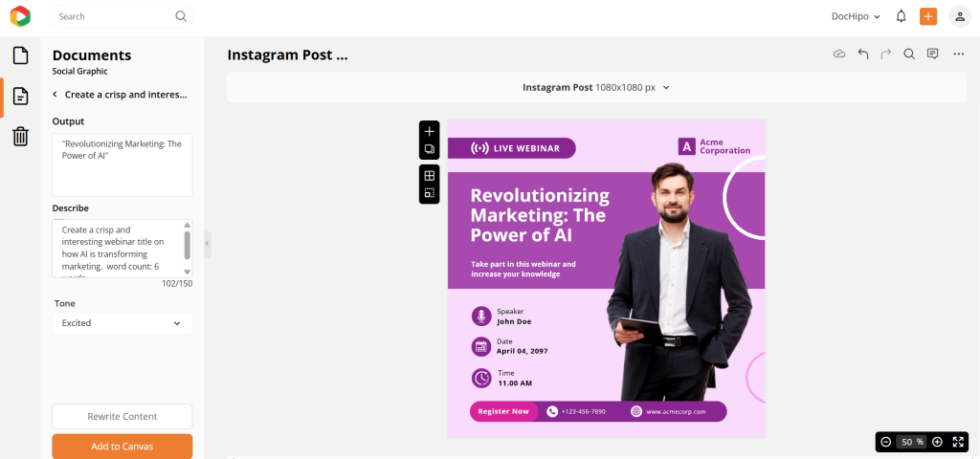
Task: Click the search magnifier icon
Action: click(181, 16)
